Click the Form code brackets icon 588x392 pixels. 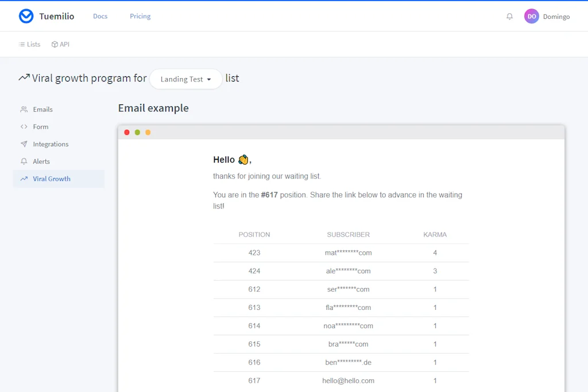point(24,127)
